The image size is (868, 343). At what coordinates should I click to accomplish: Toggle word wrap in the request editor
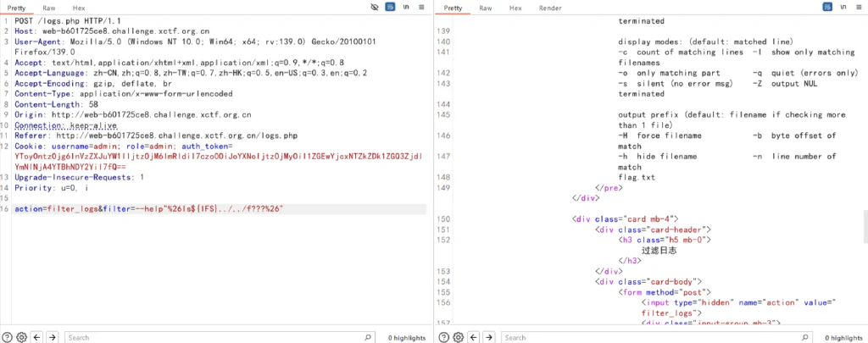coord(390,7)
